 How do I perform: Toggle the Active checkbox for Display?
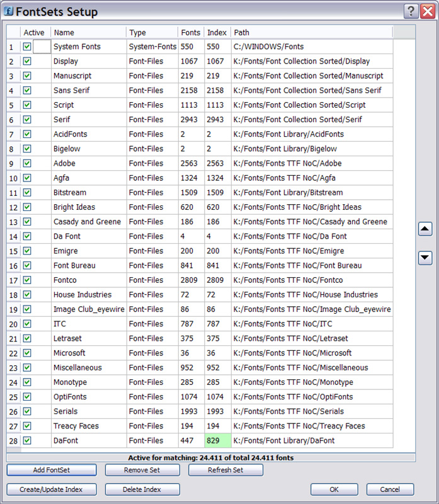click(27, 61)
